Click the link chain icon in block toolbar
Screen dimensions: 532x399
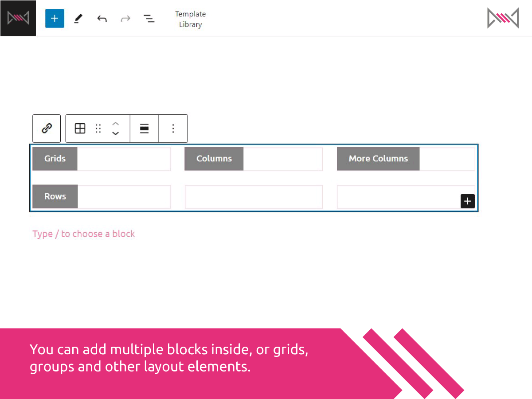pos(47,129)
